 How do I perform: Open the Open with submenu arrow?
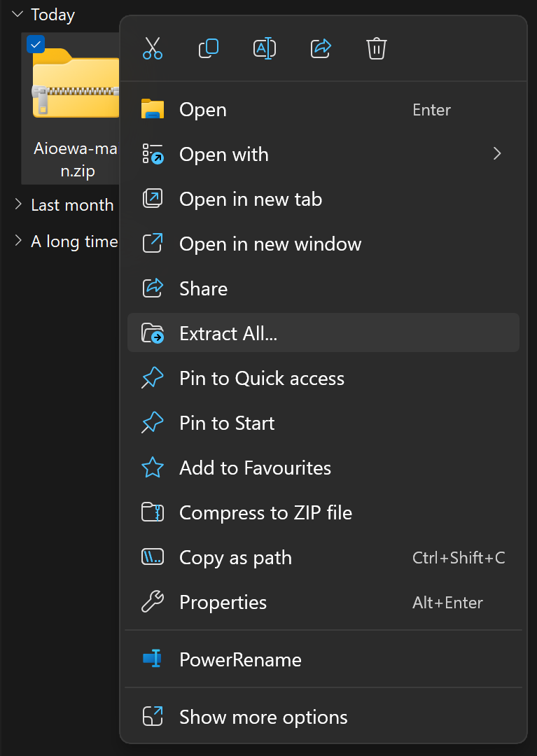tap(497, 154)
